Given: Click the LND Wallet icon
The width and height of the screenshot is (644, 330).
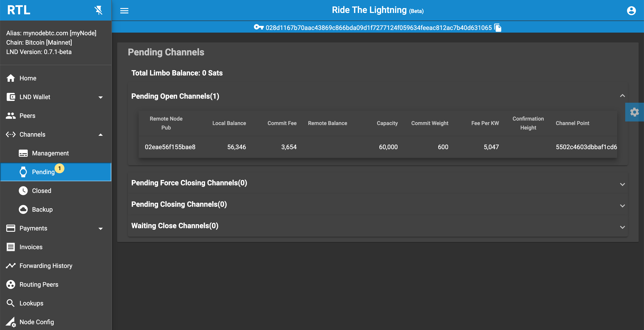Looking at the screenshot, I should pos(11,97).
